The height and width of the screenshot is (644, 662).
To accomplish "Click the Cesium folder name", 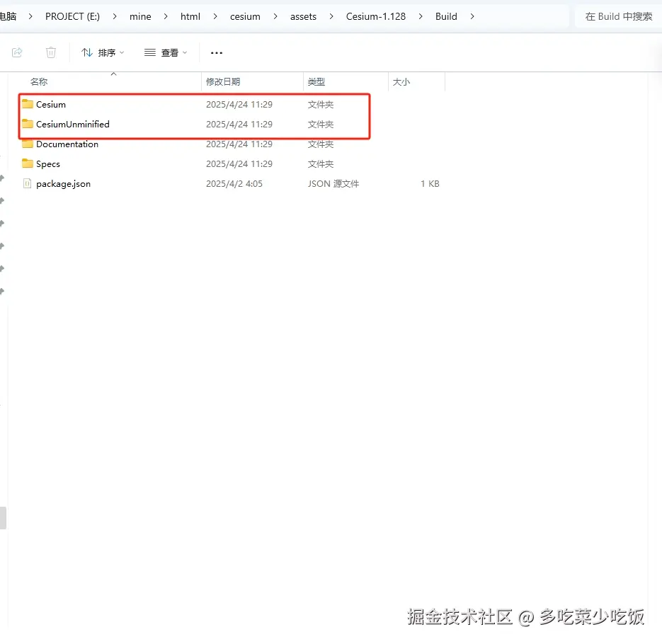I will pos(51,104).
